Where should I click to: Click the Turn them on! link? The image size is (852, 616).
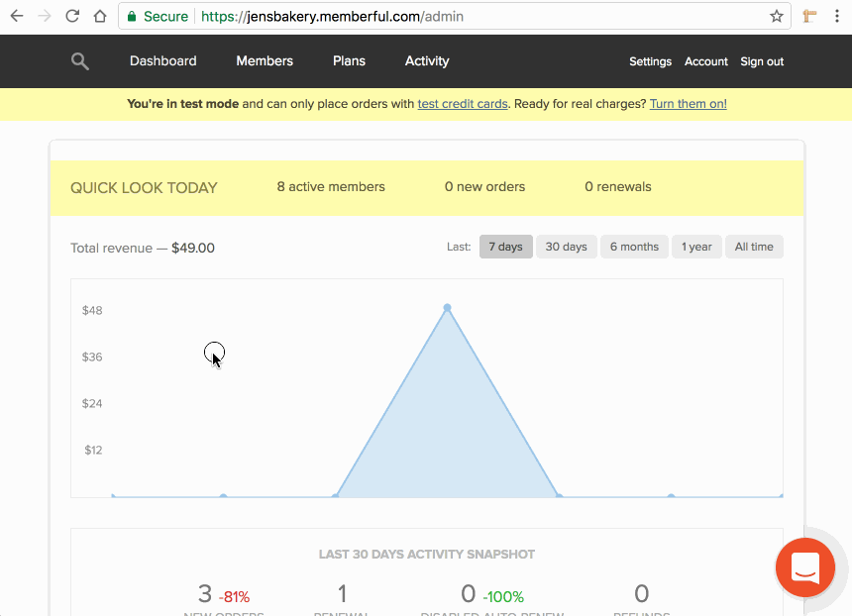[x=688, y=103]
